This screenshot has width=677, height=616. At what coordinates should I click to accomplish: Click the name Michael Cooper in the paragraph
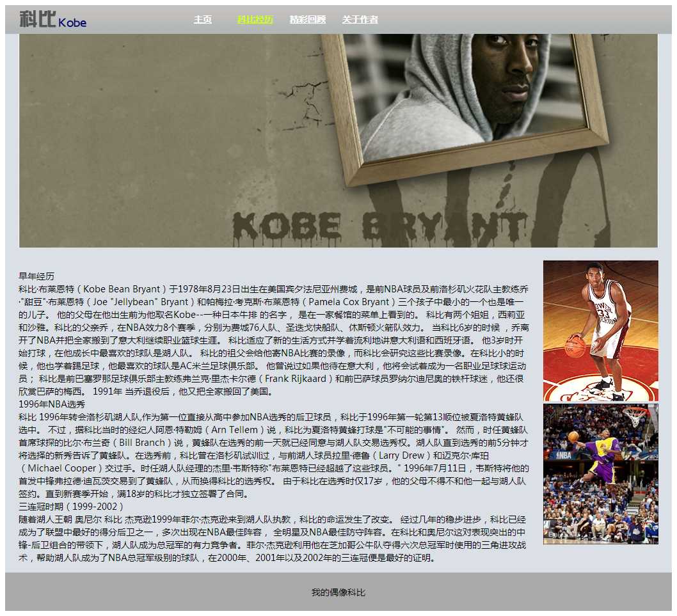click(61, 468)
